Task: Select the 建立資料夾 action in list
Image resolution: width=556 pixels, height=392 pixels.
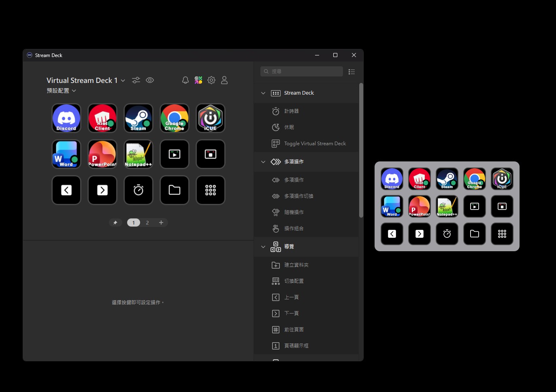Action: tap(296, 265)
